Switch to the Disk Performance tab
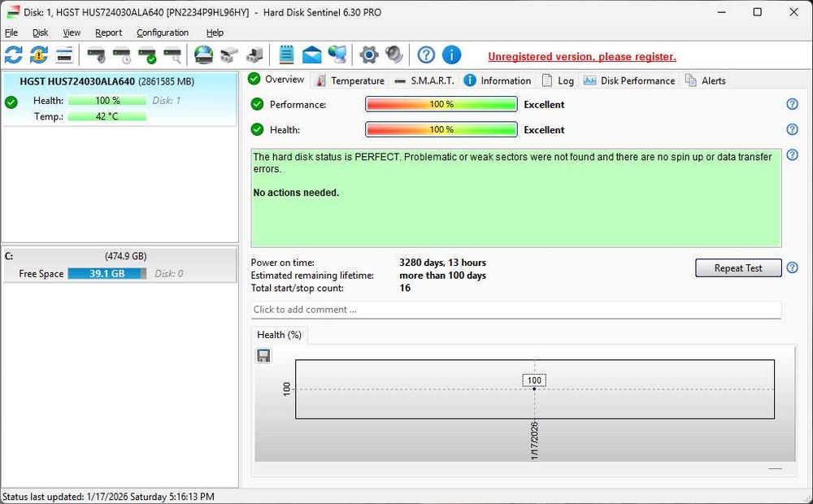813x504 pixels. tap(629, 81)
